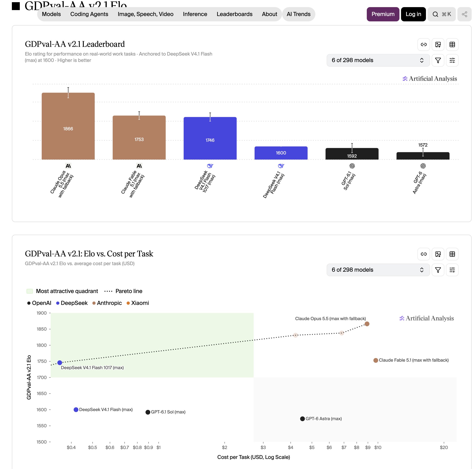This screenshot has height=469, width=476.
Task: Click the Premium button
Action: tap(383, 14)
